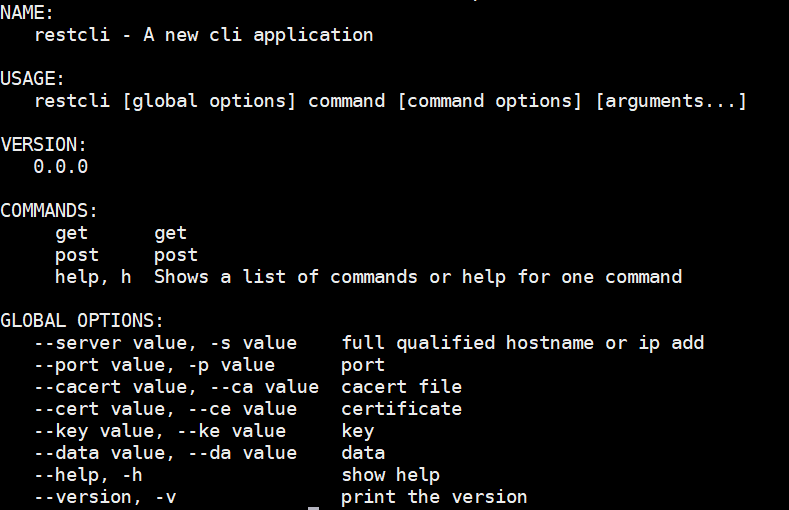
Task: Click the COMMANDS: heading
Action: click(49, 211)
